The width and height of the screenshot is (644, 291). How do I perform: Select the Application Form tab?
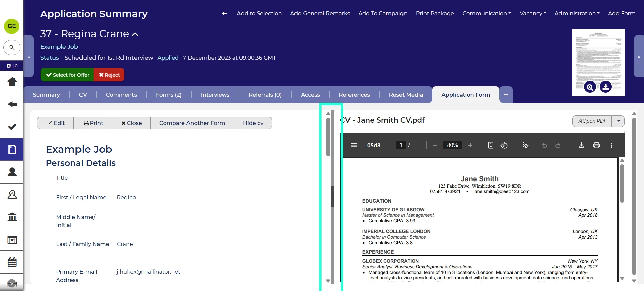[466, 95]
